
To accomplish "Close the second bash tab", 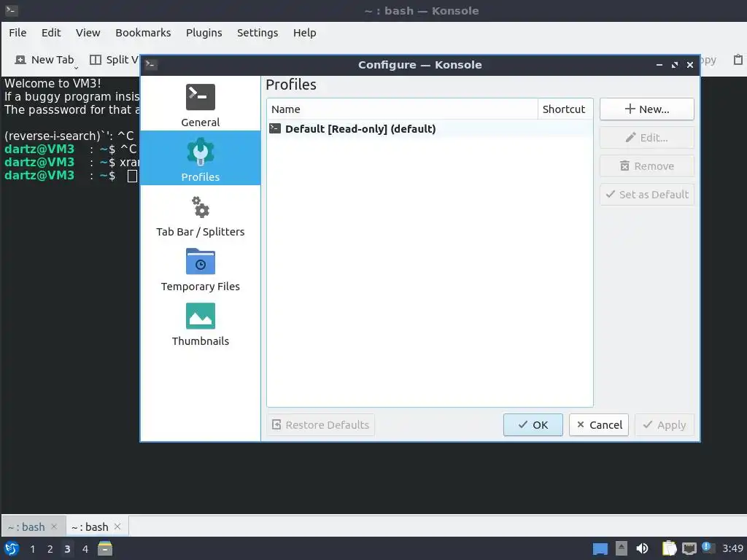I will point(117,526).
